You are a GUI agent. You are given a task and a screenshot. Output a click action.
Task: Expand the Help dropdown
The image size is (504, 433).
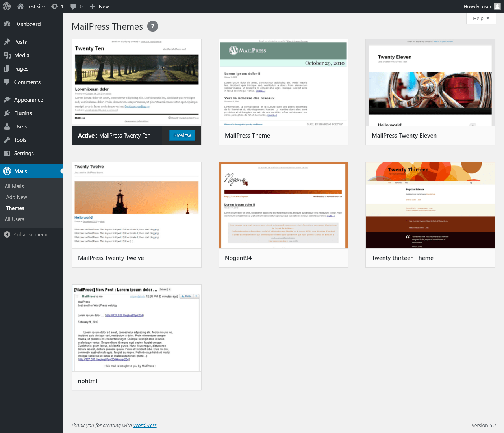(481, 18)
